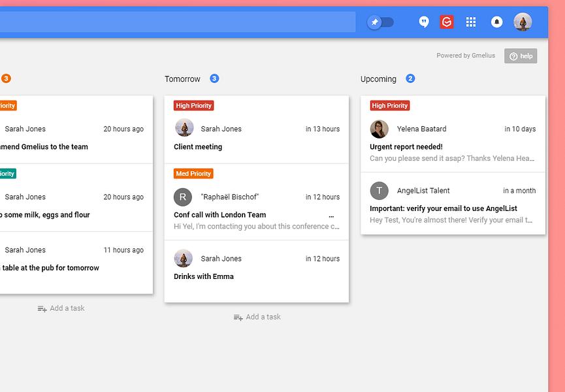Click High Priority tag on Urgent report
Viewport: 565px width, 392px height.
point(389,106)
